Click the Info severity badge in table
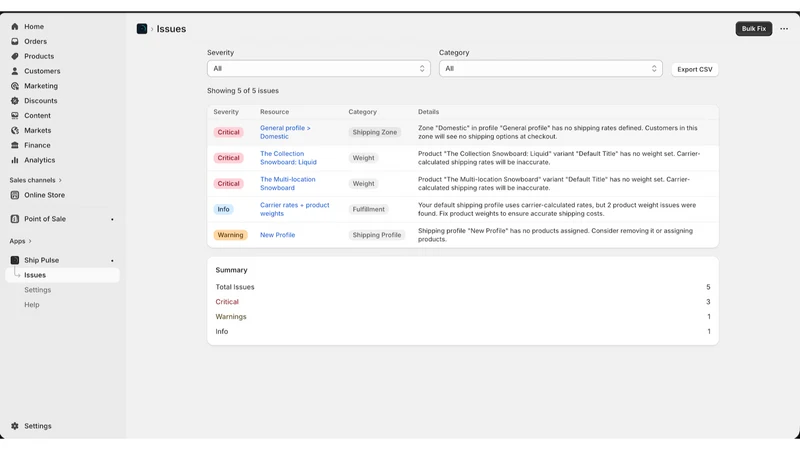This screenshot has height=450, width=800. coord(223,209)
